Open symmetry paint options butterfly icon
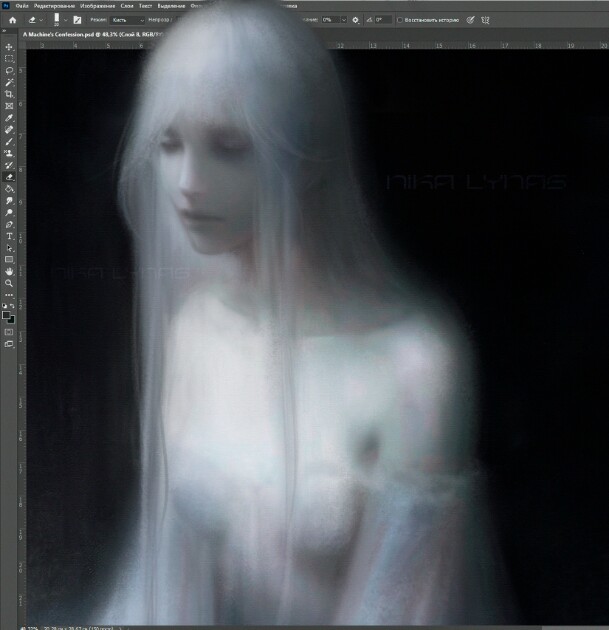609x630 pixels. pyautogui.click(x=485, y=20)
